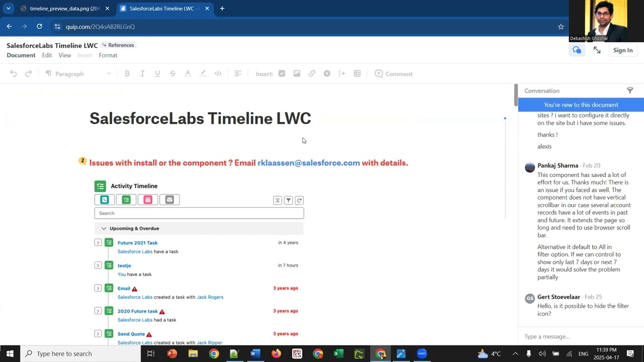
Task: Toggle the call log filter icon
Action: [105, 200]
